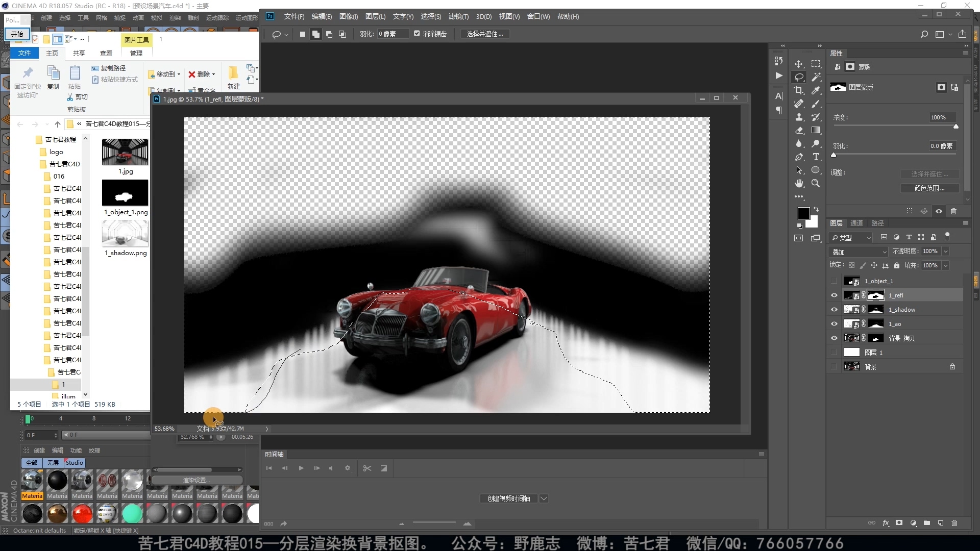The image size is (980, 551).
Task: Click the foreground color swatch
Action: click(x=803, y=213)
